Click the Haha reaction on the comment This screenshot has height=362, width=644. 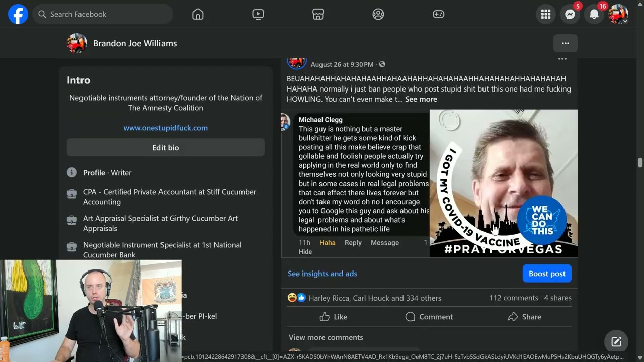click(328, 243)
